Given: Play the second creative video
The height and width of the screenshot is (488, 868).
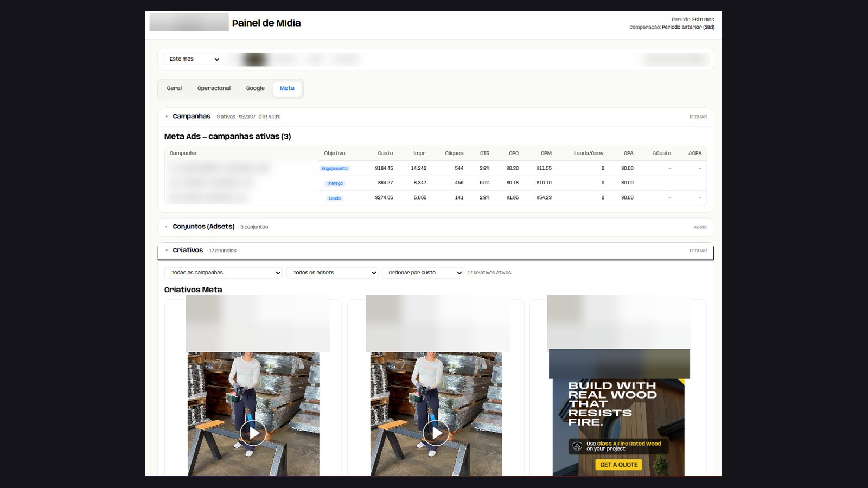Looking at the screenshot, I should click(x=436, y=433).
